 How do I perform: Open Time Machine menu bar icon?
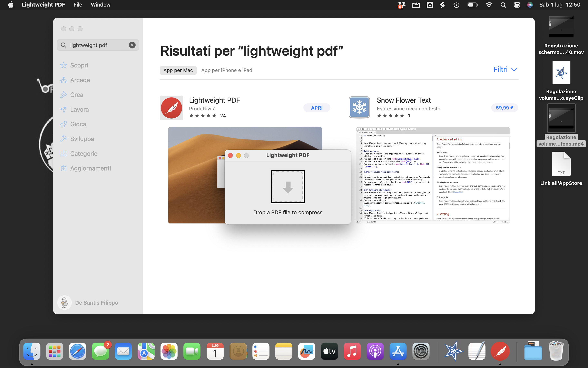tap(456, 5)
